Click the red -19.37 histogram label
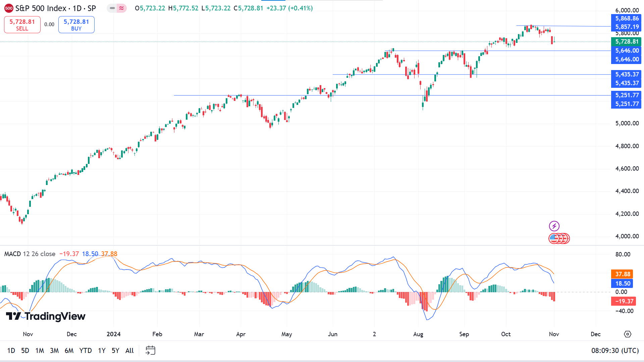Image resolution: width=644 pixels, height=362 pixels. 623,301
